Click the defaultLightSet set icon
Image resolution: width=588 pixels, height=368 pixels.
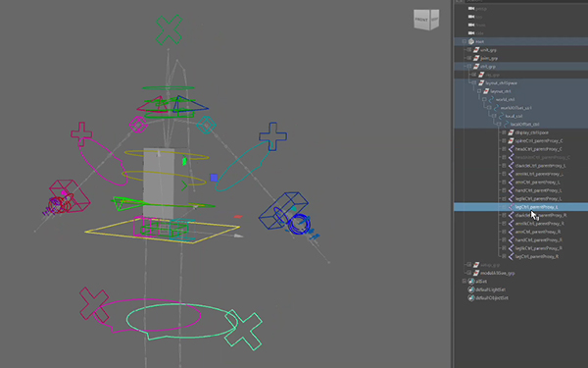click(x=471, y=289)
